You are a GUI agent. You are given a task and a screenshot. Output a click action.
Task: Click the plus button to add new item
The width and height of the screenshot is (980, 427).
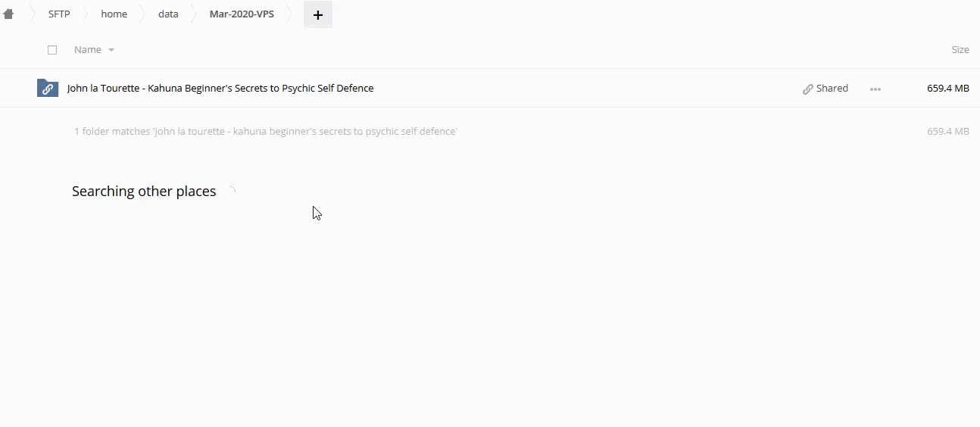coord(317,14)
